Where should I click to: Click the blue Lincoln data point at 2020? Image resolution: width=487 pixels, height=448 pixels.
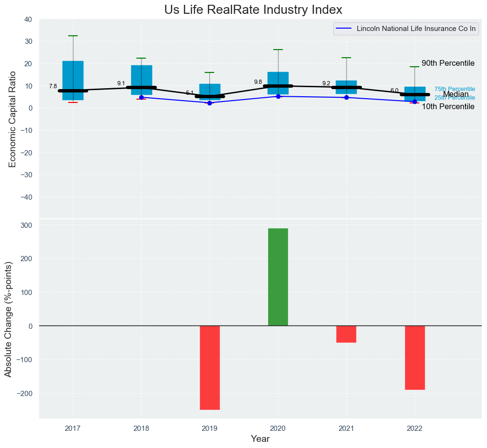click(x=278, y=96)
